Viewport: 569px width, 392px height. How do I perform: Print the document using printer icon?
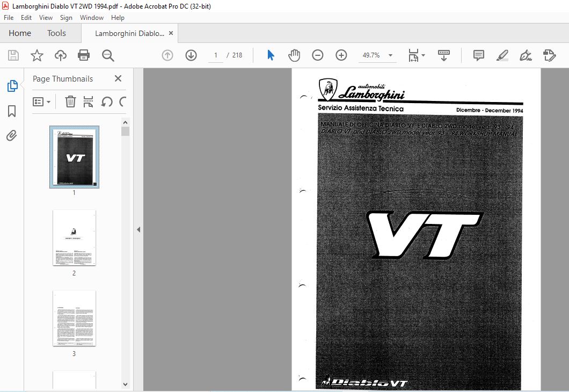(x=84, y=55)
